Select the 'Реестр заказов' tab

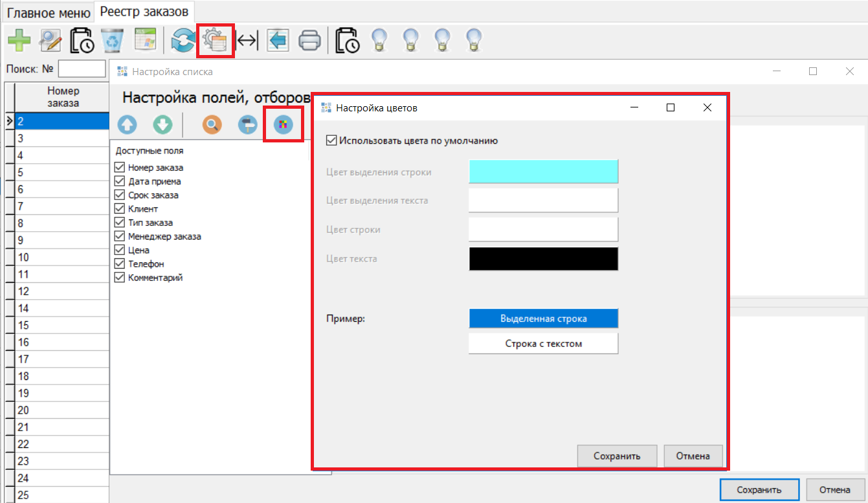point(144,11)
